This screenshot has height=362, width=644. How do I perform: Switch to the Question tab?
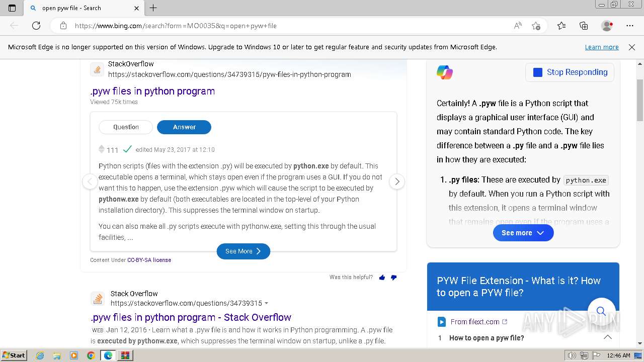[126, 127]
